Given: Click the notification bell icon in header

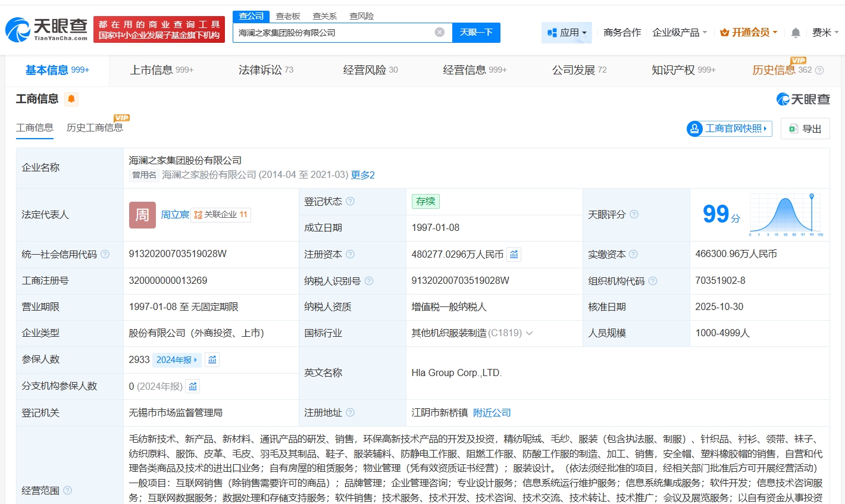Looking at the screenshot, I should click(795, 33).
